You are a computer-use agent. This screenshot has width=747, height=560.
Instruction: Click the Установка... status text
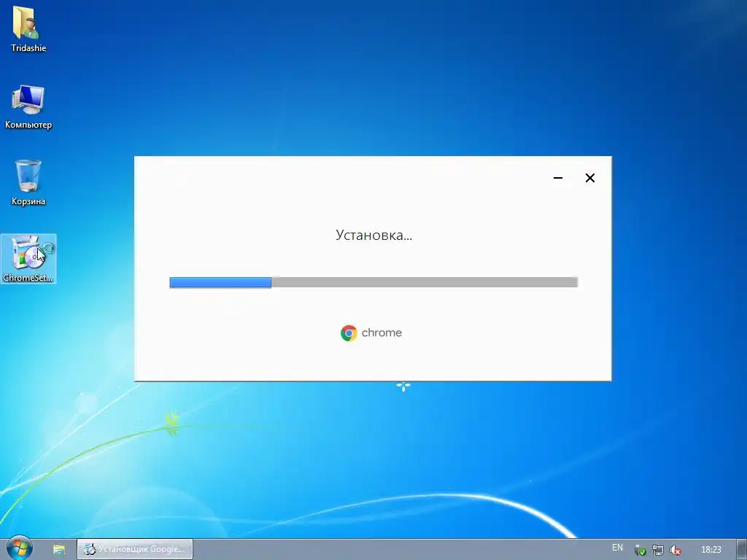click(x=373, y=236)
